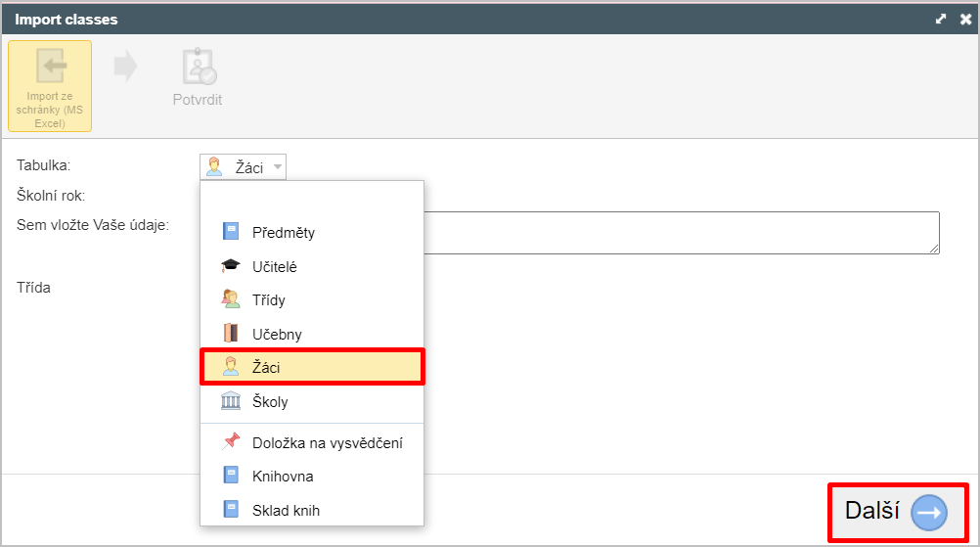
Task: Click the Učitelé graduation cap icon
Action: [x=231, y=266]
